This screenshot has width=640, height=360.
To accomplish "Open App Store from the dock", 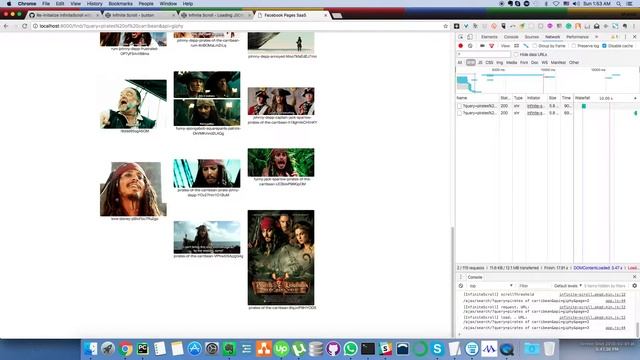I will (195, 349).
